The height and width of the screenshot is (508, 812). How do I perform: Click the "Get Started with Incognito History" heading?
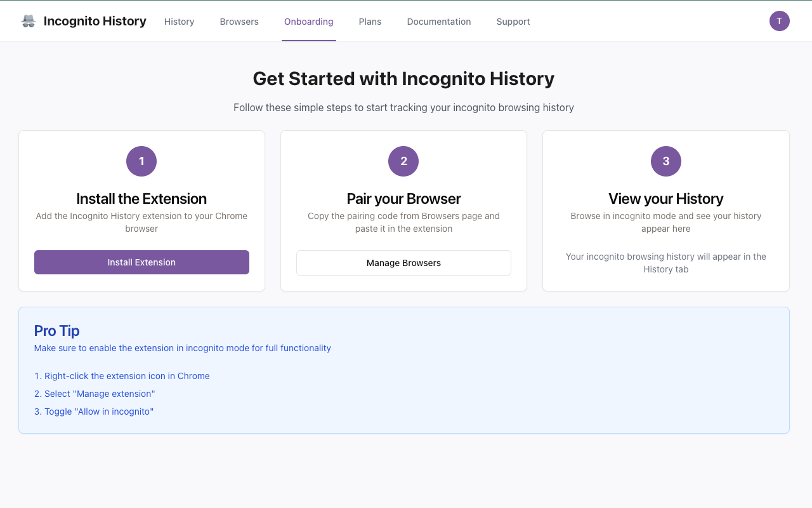[403, 79]
